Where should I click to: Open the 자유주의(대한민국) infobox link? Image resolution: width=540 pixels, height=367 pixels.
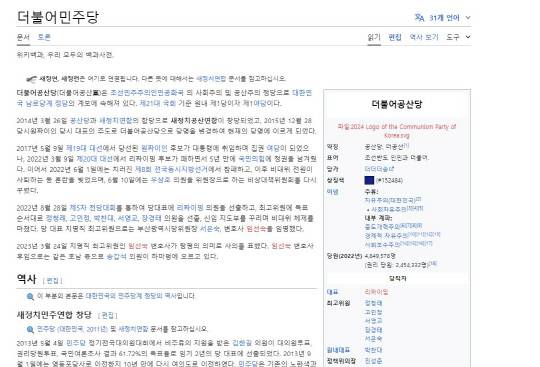(x=390, y=200)
